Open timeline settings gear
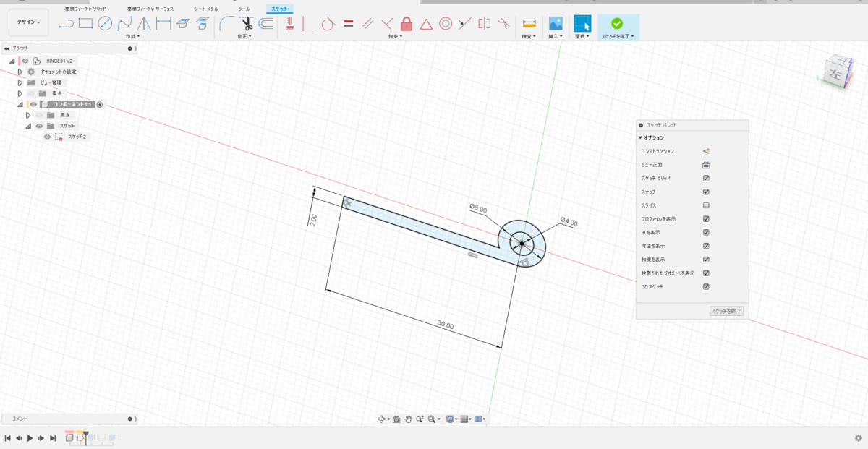This screenshot has height=449, width=868. [858, 438]
